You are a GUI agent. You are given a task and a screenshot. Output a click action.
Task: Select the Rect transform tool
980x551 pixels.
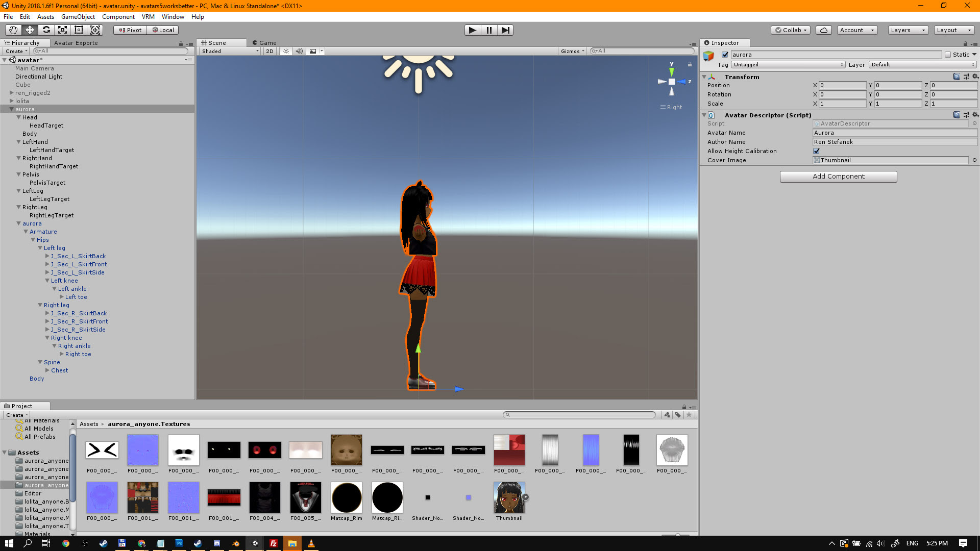click(79, 30)
